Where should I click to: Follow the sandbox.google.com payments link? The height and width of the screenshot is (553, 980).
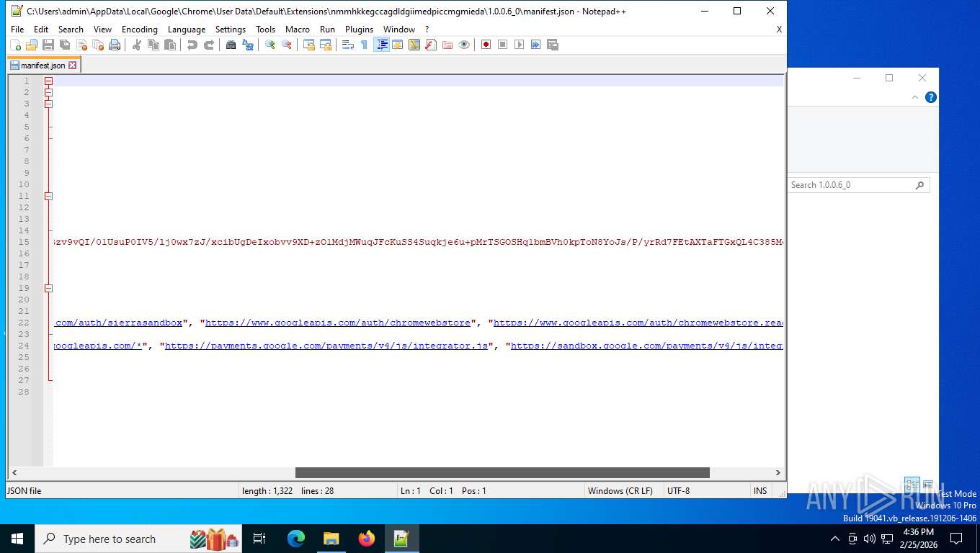point(646,346)
